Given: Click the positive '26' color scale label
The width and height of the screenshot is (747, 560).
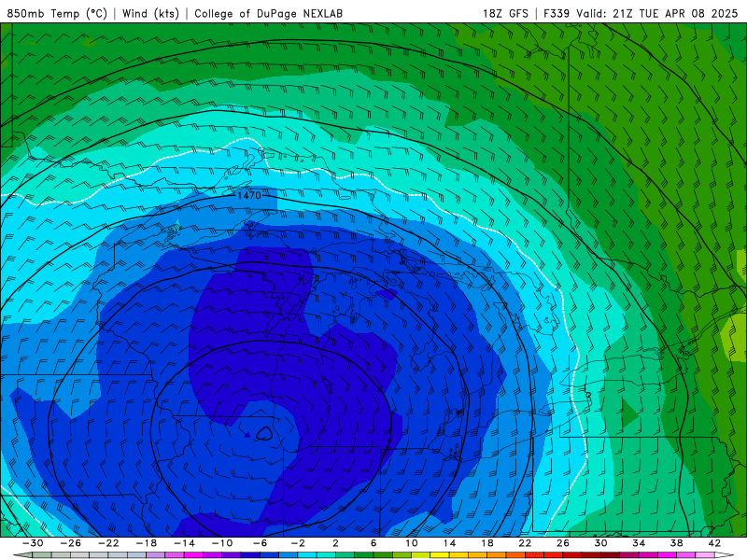Looking at the screenshot, I should (x=563, y=543).
